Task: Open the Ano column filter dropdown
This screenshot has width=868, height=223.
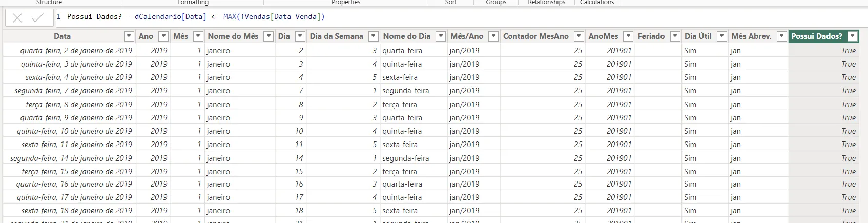Action: pos(163,36)
